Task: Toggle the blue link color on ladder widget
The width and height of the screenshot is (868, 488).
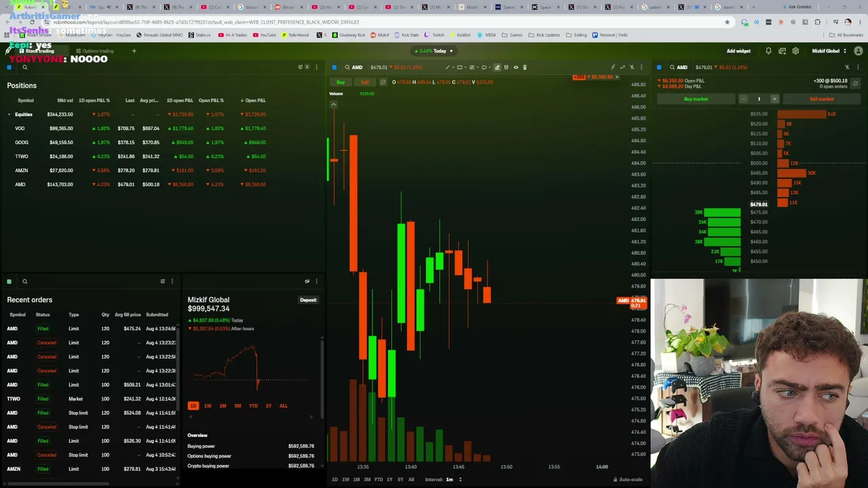Action: pos(659,67)
